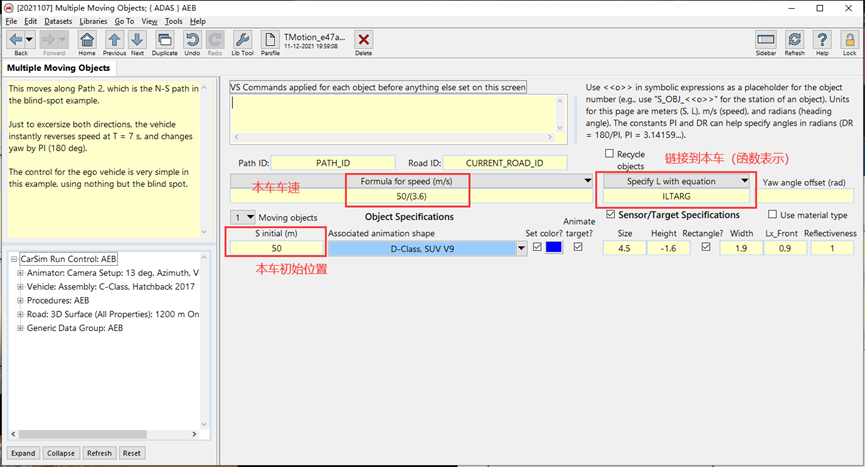The height and width of the screenshot is (467, 865).
Task: Open Help question mark icon
Action: click(x=822, y=40)
